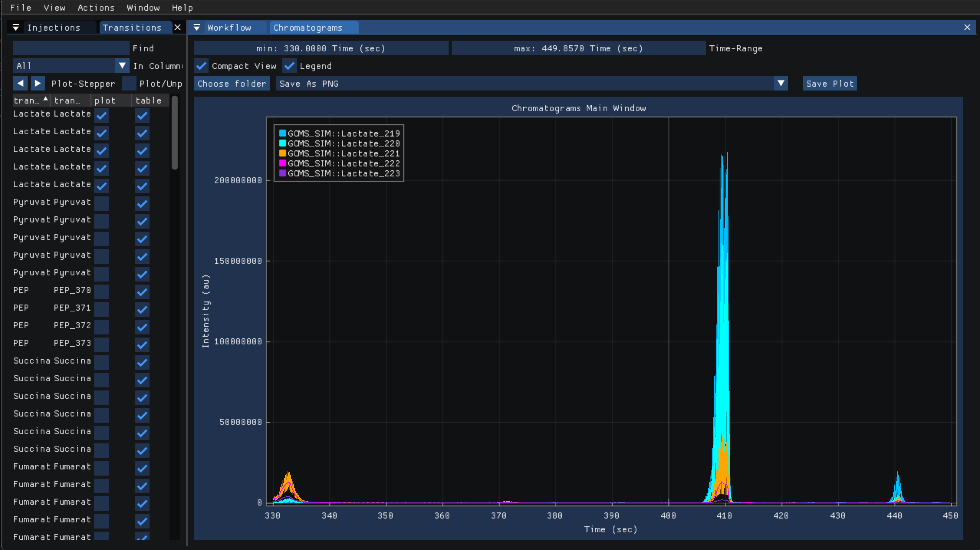Image resolution: width=980 pixels, height=550 pixels.
Task: Click the Time (sec) axis label
Action: click(x=611, y=529)
